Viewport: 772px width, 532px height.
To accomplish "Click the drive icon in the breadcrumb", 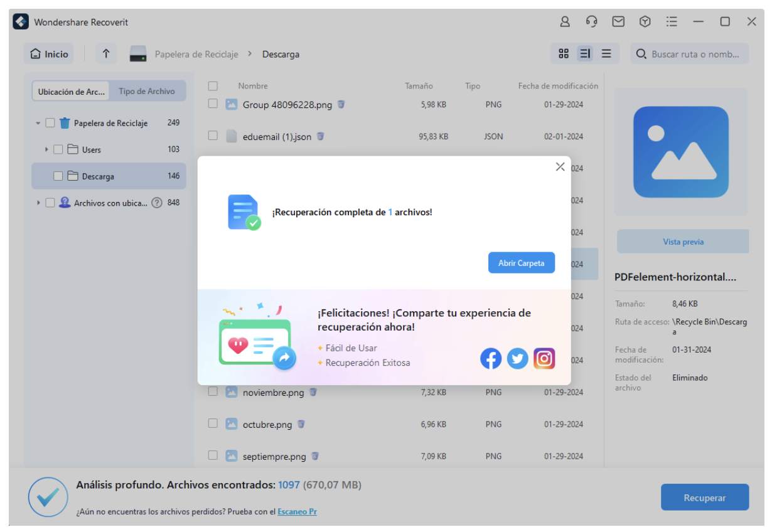I will coord(138,55).
